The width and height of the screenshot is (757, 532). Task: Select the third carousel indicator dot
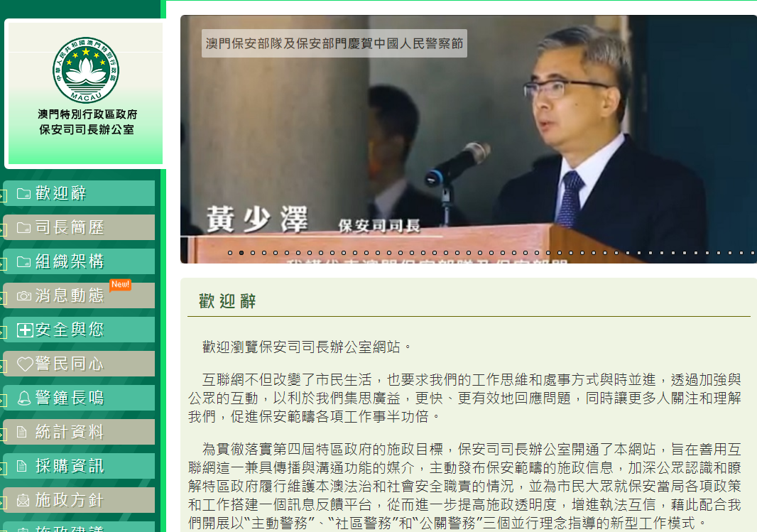point(253,252)
